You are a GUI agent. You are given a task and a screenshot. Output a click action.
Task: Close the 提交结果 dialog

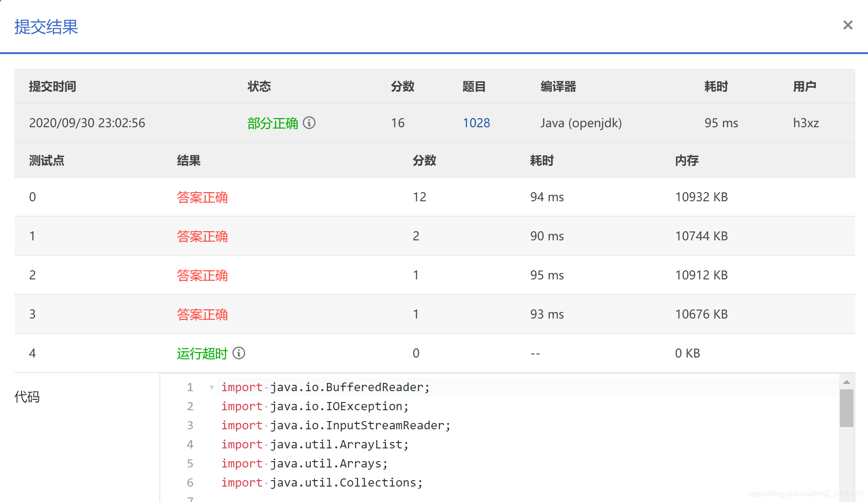[x=848, y=25]
